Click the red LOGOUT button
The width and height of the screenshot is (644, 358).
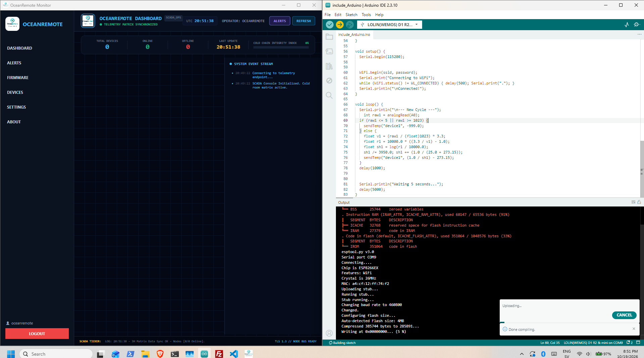click(x=37, y=334)
